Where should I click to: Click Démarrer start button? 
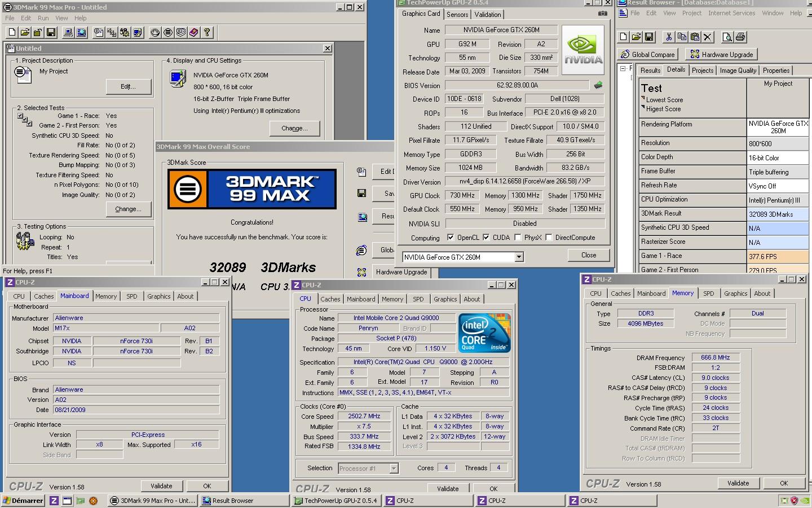coord(23,500)
